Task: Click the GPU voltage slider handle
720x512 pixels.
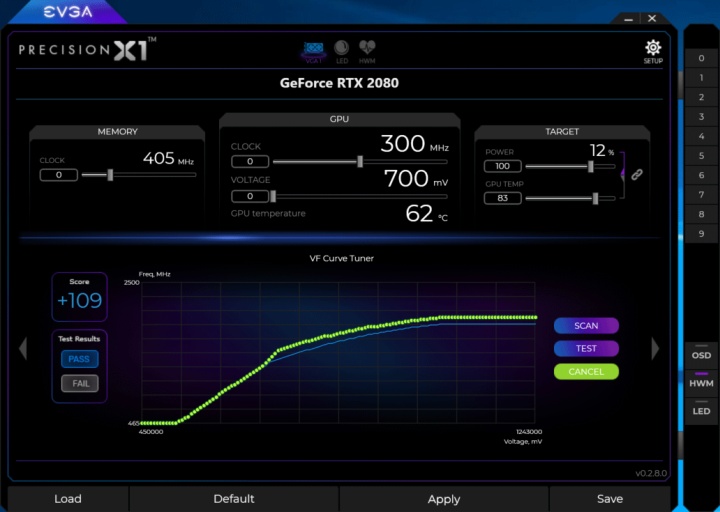Action: click(x=273, y=197)
